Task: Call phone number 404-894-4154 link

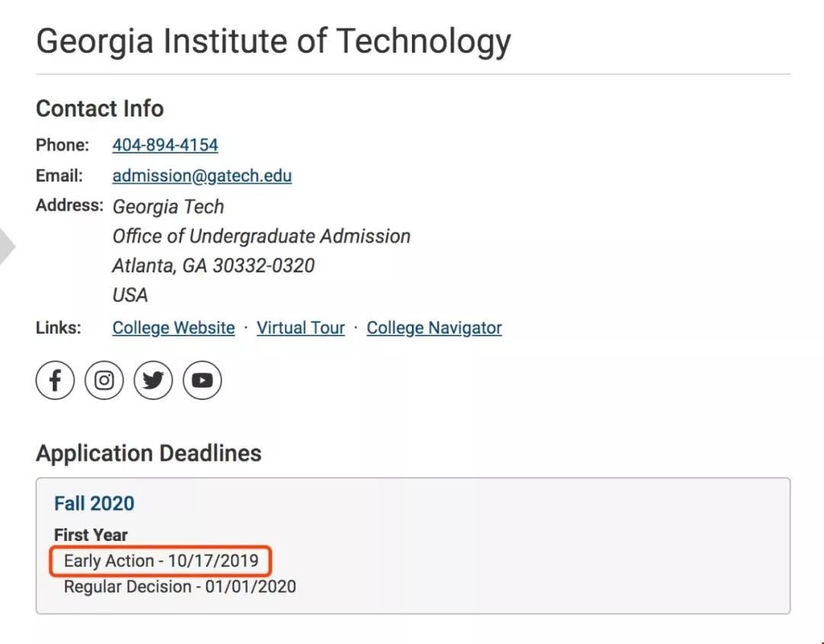Action: coord(165,144)
